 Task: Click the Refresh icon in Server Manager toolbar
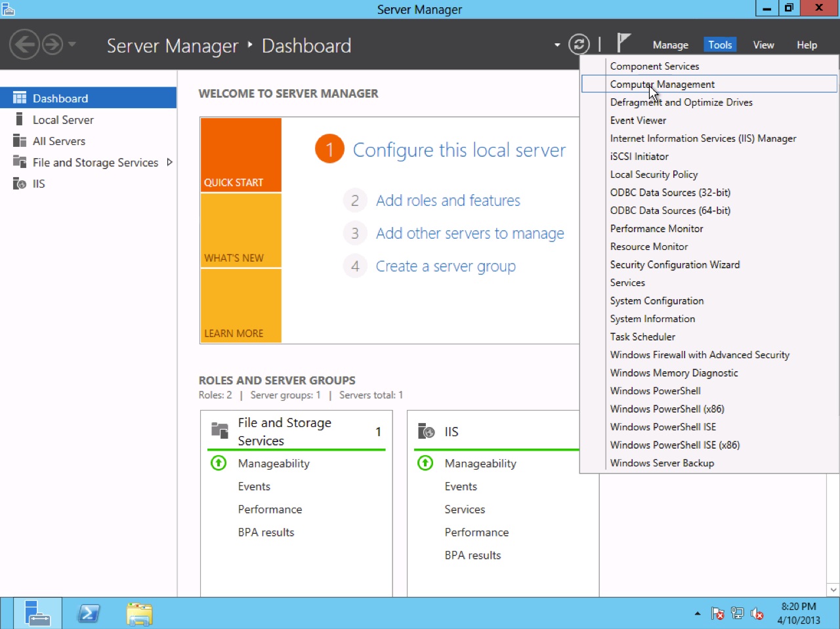(x=579, y=45)
